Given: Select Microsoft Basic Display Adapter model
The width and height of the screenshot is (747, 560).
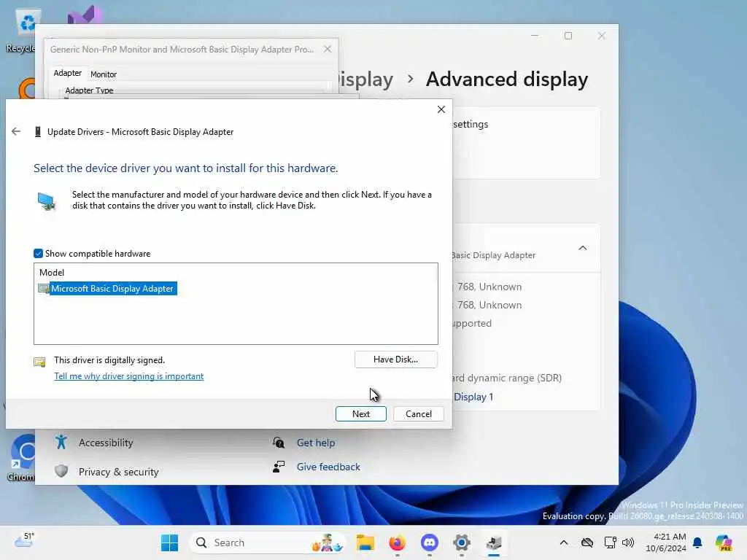Looking at the screenshot, I should (x=113, y=289).
